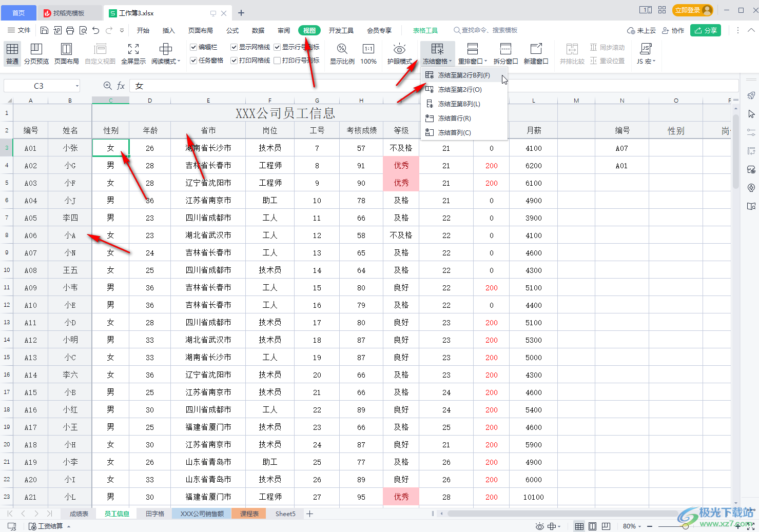This screenshot has height=532, width=759.
Task: Turn on 护眼模式 eye protection
Action: [399, 54]
